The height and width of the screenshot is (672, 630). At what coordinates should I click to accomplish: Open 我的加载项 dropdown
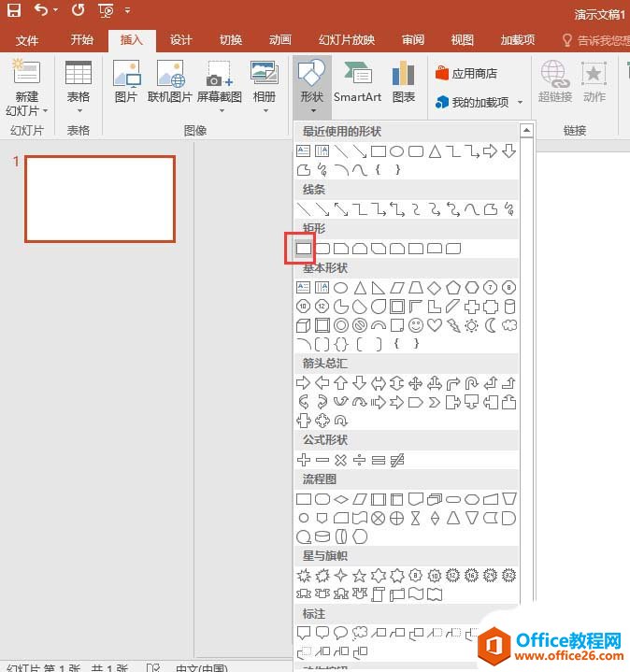tap(480, 103)
